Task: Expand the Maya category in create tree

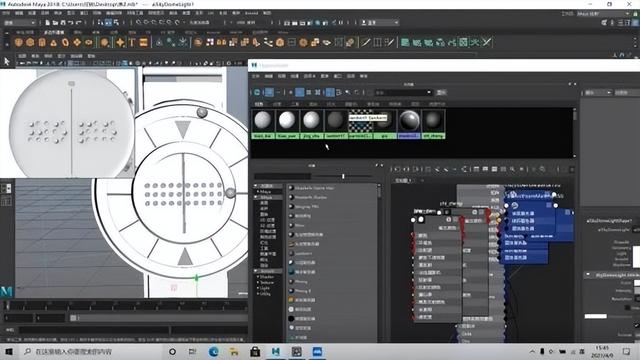Action: tap(258, 191)
